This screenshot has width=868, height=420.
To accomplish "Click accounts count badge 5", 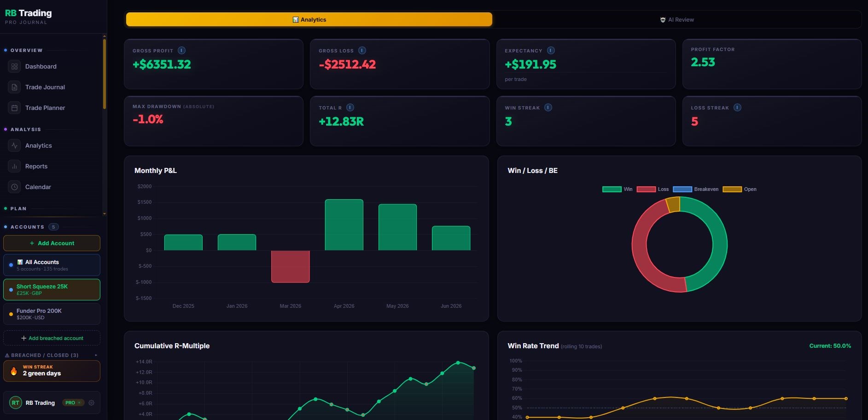I will 53,227.
